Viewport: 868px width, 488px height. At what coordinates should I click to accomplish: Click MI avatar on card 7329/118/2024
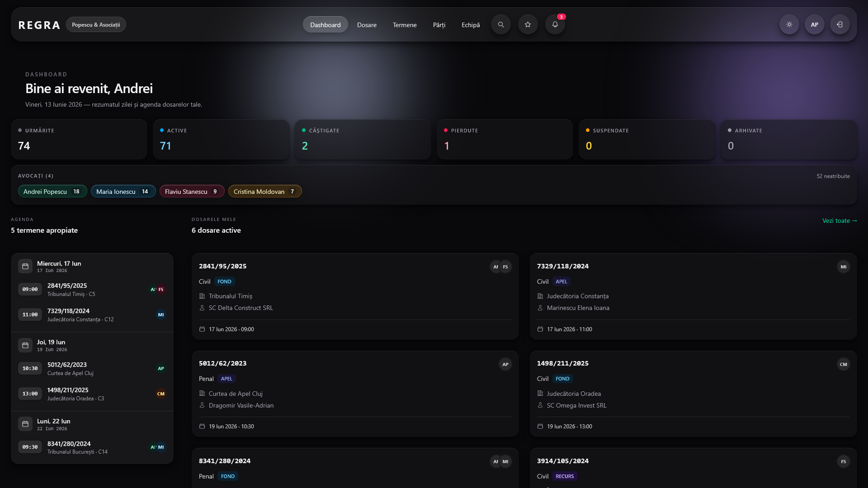coord(844,267)
